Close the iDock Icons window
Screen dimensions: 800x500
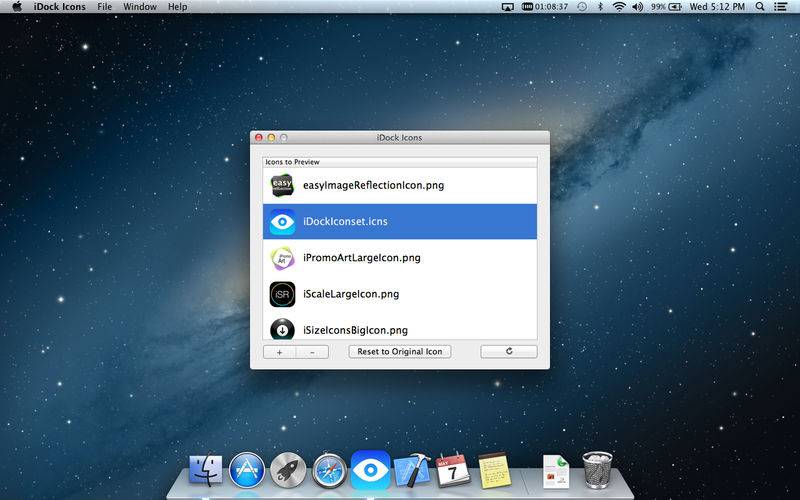pos(259,138)
